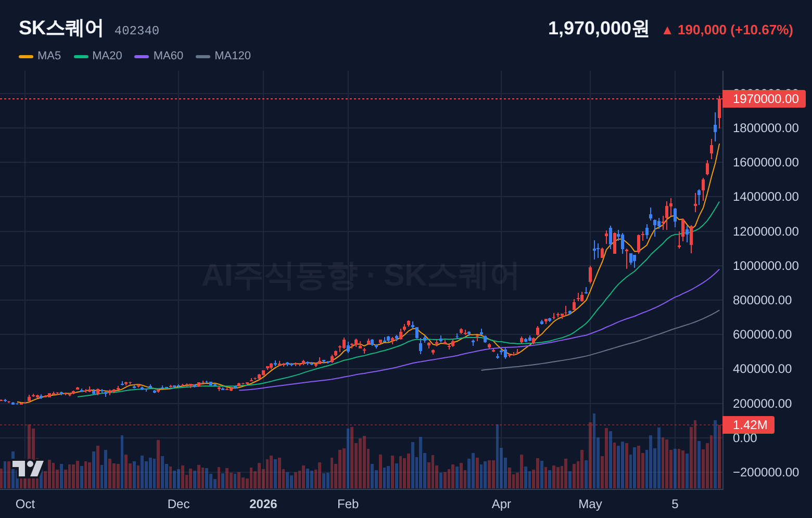Screen dimensions: 812x518
Task: Click the Feb time axis label
Action: [348, 504]
